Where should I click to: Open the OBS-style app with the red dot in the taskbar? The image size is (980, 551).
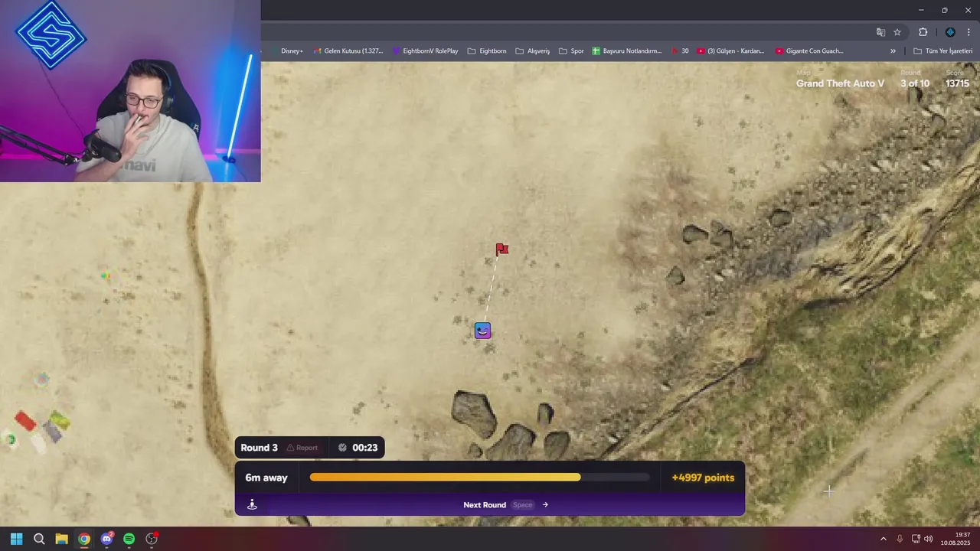click(152, 539)
